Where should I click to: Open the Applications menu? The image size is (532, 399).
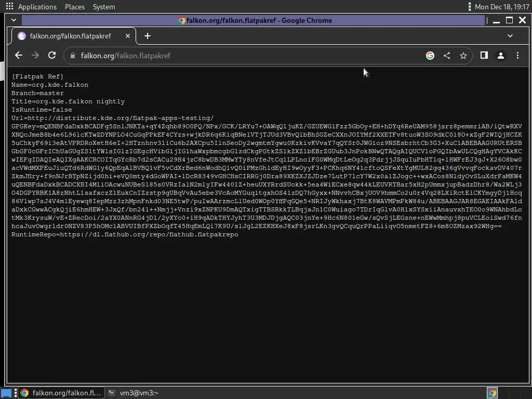click(x=37, y=7)
